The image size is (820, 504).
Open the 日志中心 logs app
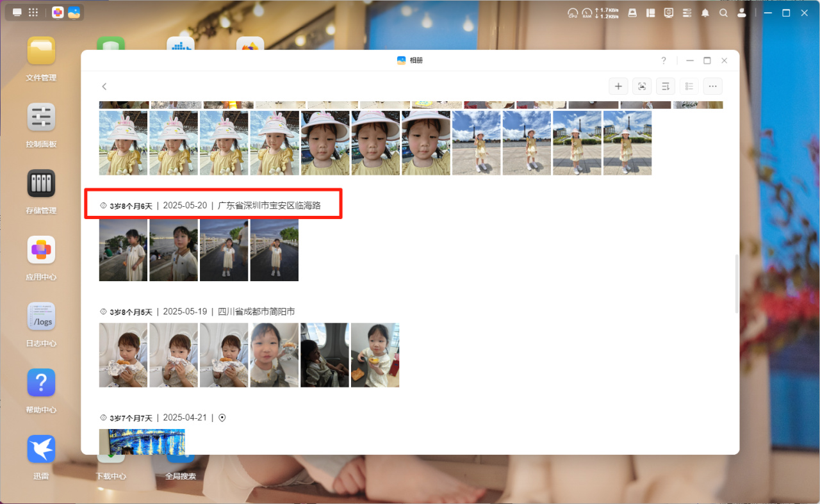click(x=41, y=325)
